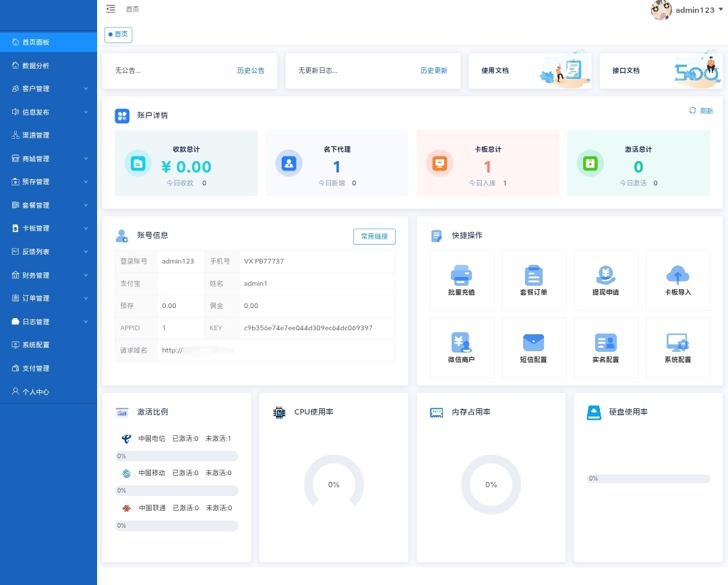The image size is (728, 585).
Task: Click the CPU使用率 chip icon
Action: point(279,412)
